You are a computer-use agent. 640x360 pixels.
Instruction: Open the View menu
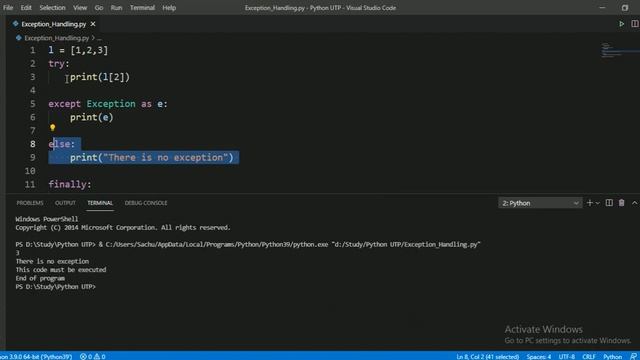click(x=80, y=8)
